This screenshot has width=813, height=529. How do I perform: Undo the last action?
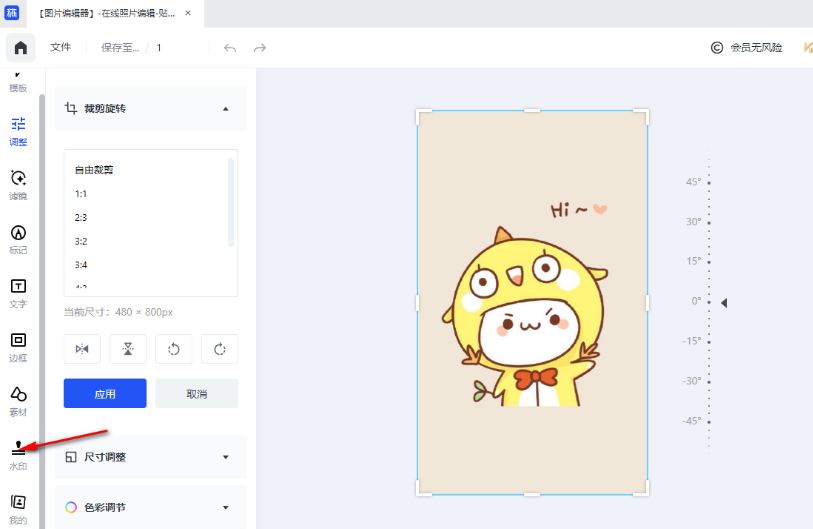(230, 48)
